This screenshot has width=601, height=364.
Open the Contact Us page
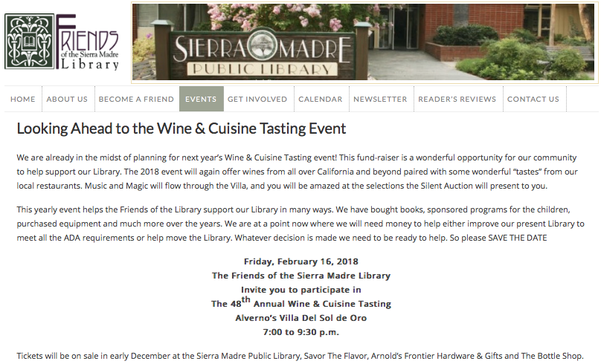click(x=533, y=99)
